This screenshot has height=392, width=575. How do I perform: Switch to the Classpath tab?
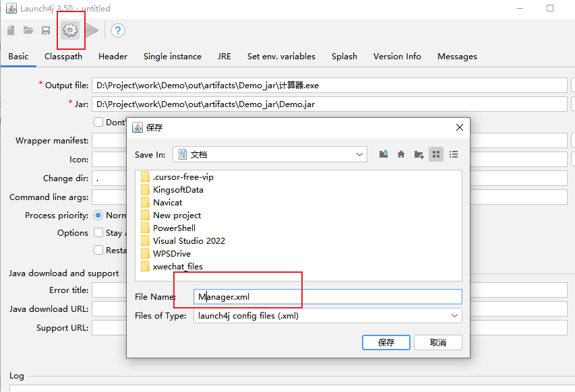tap(63, 57)
